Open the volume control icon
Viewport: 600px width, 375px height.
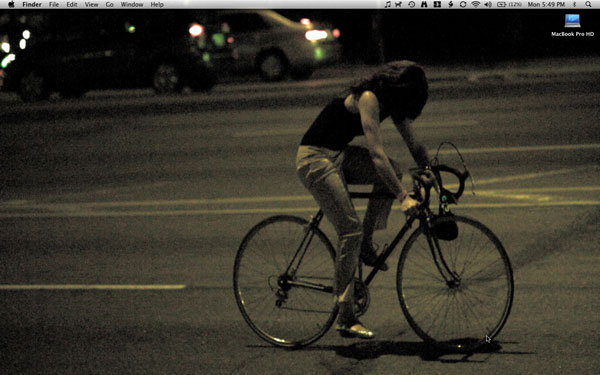pos(488,4)
